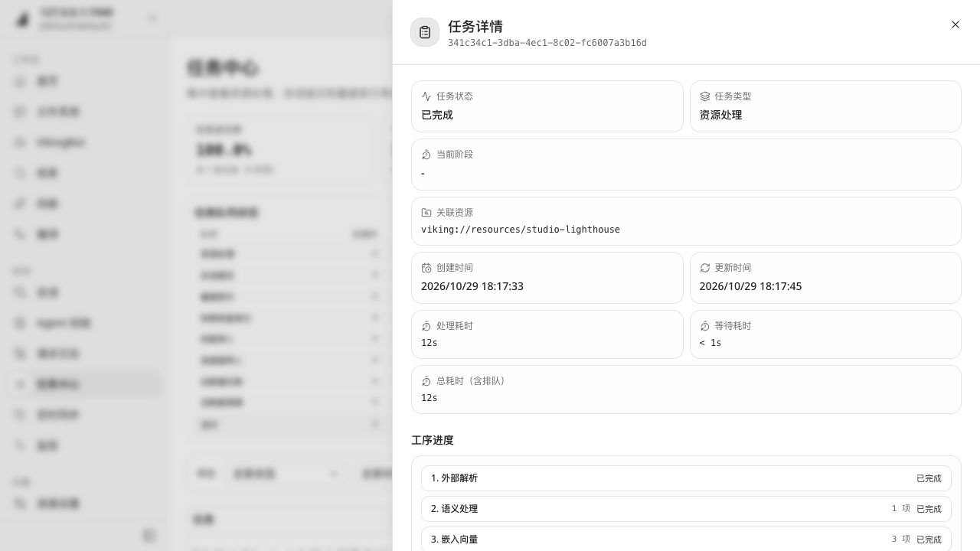Screen dimensions: 980x551
Task: Click the 已完成 status of 外部解析
Action: 929,478
